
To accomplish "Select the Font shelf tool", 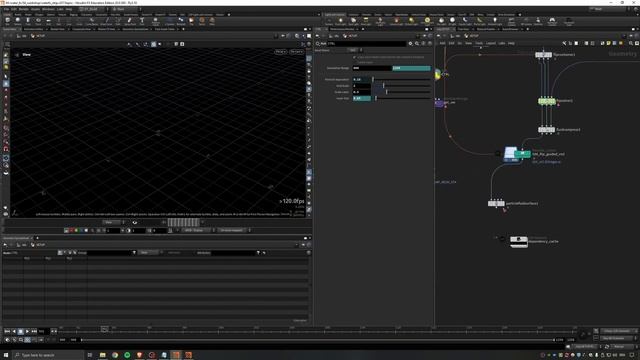I will [142, 21].
